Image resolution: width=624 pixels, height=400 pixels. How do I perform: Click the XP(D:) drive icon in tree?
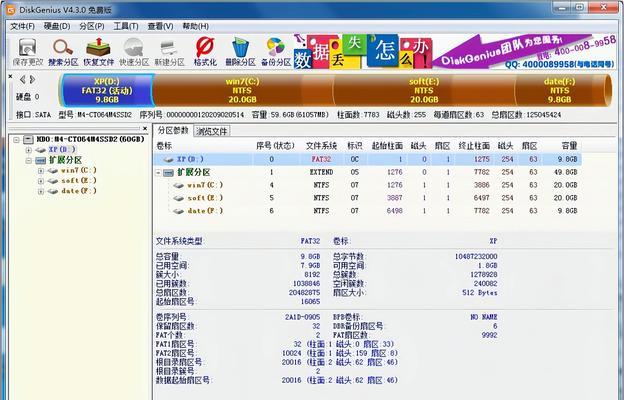tap(41, 150)
